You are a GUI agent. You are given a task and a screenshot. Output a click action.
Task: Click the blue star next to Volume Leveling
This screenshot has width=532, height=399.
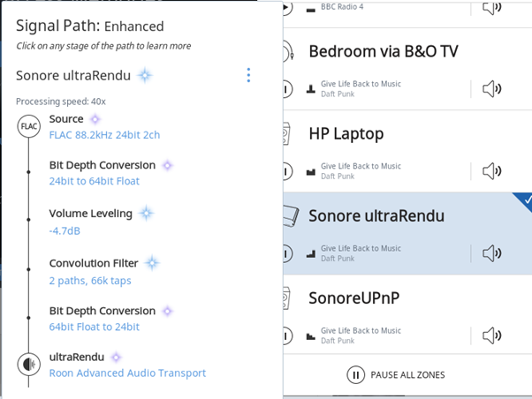point(146,214)
